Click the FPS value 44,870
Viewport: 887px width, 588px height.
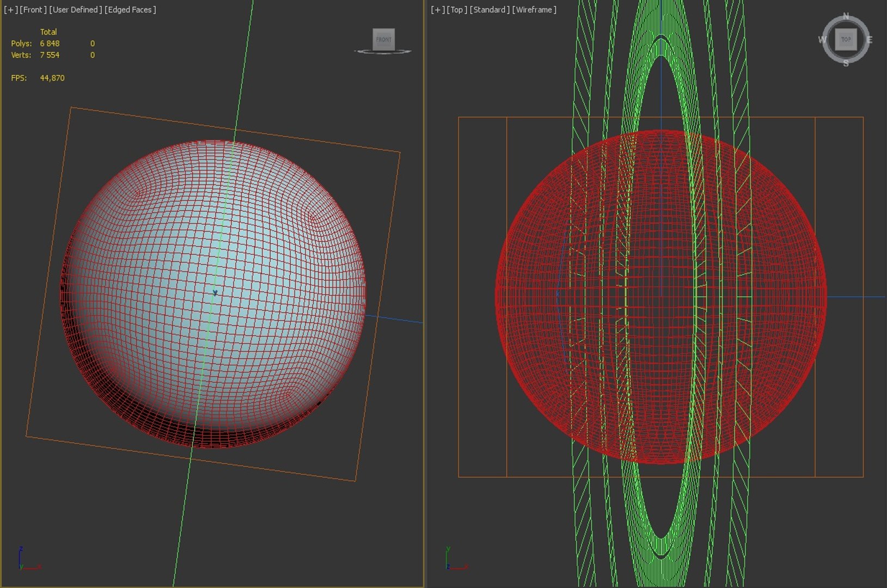(x=52, y=78)
